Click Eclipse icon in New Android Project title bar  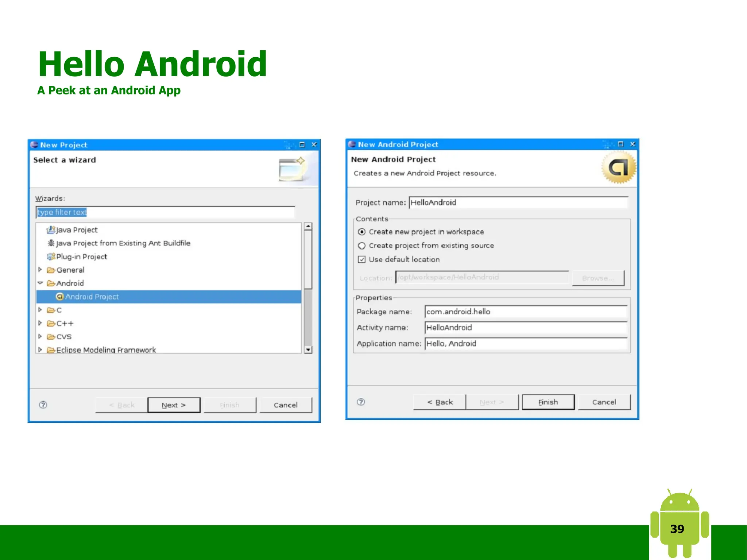click(352, 144)
